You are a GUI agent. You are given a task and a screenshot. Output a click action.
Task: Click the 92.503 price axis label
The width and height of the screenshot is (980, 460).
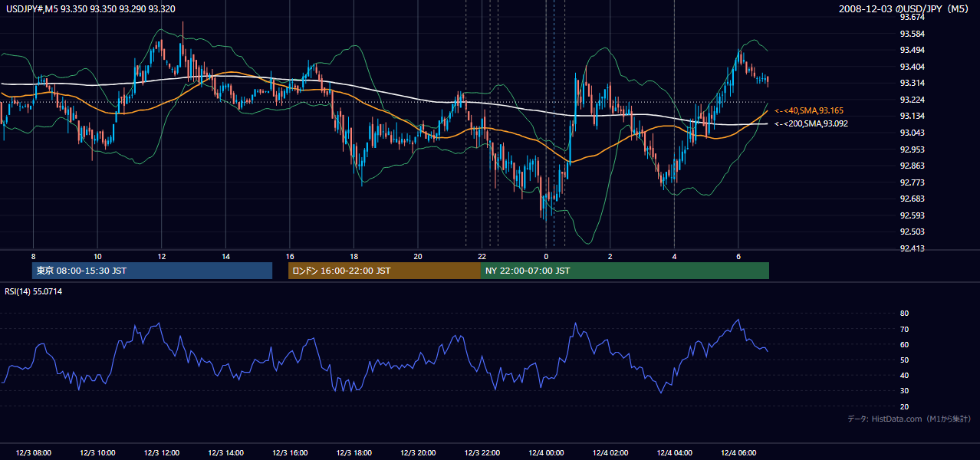(913, 232)
